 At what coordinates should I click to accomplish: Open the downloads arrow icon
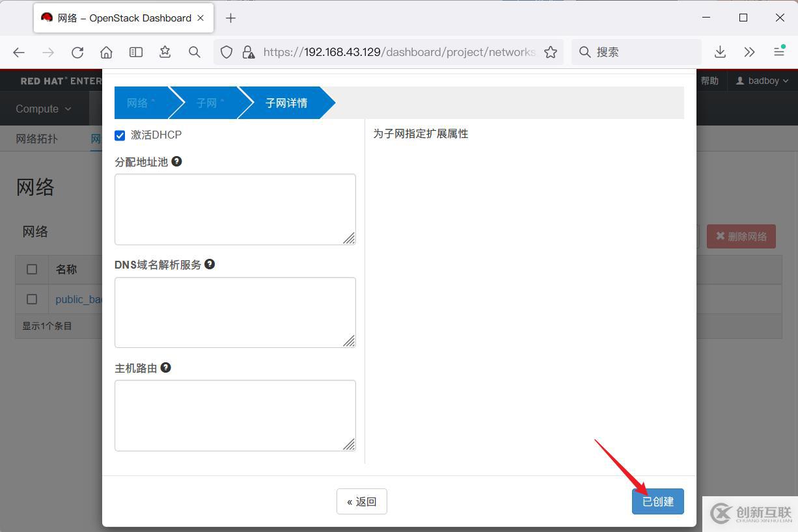pyautogui.click(x=720, y=52)
